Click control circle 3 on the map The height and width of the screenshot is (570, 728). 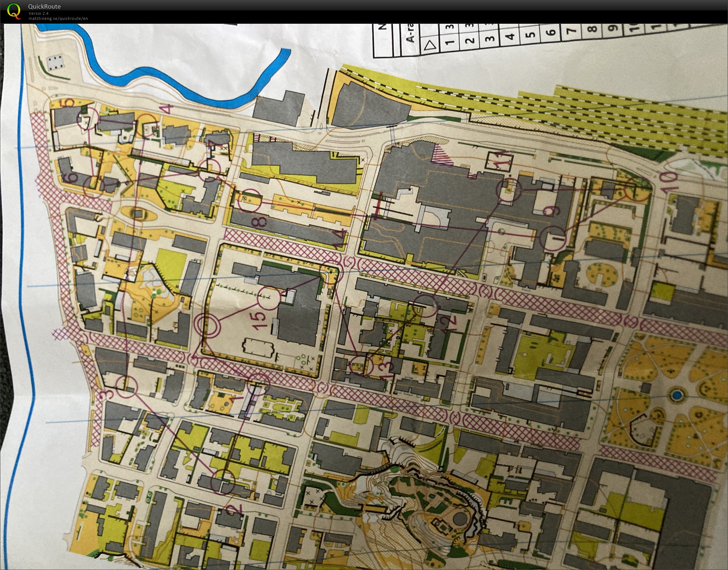(x=126, y=387)
